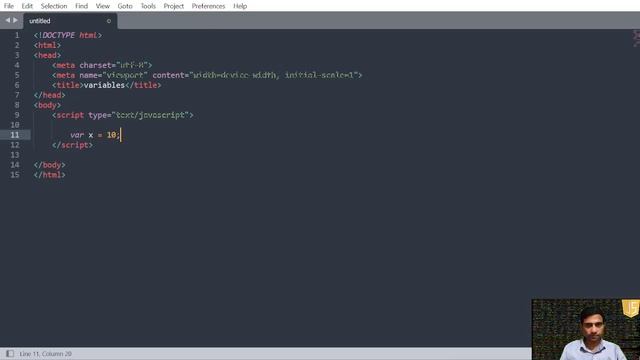Open the View menu

pyautogui.click(x=102, y=6)
